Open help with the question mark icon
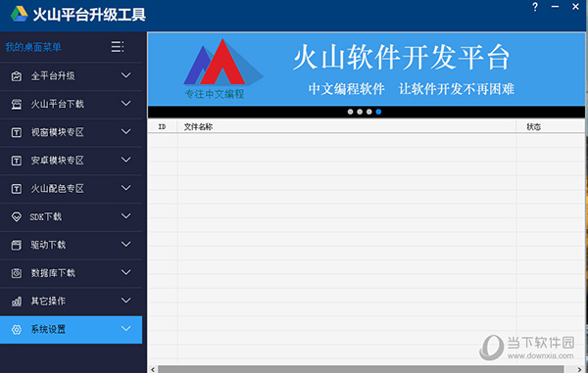Screen dimensions: 588x373 click(x=535, y=7)
